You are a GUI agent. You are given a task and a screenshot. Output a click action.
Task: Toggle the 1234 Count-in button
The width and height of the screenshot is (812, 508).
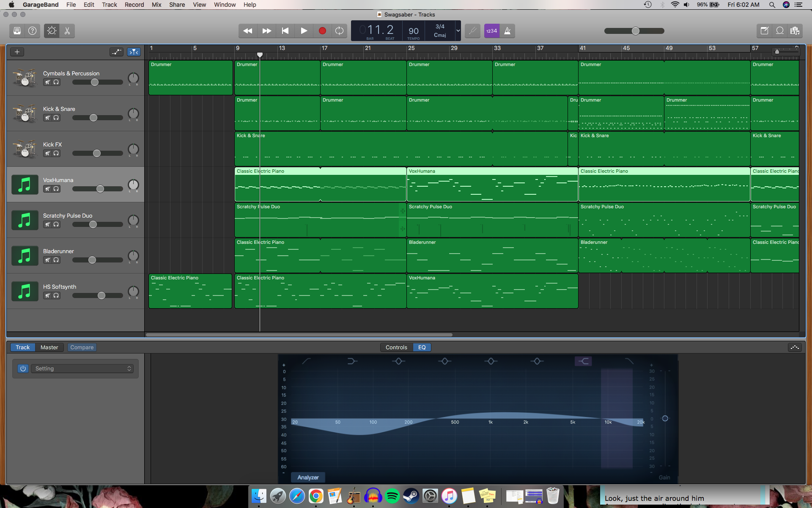(491, 31)
